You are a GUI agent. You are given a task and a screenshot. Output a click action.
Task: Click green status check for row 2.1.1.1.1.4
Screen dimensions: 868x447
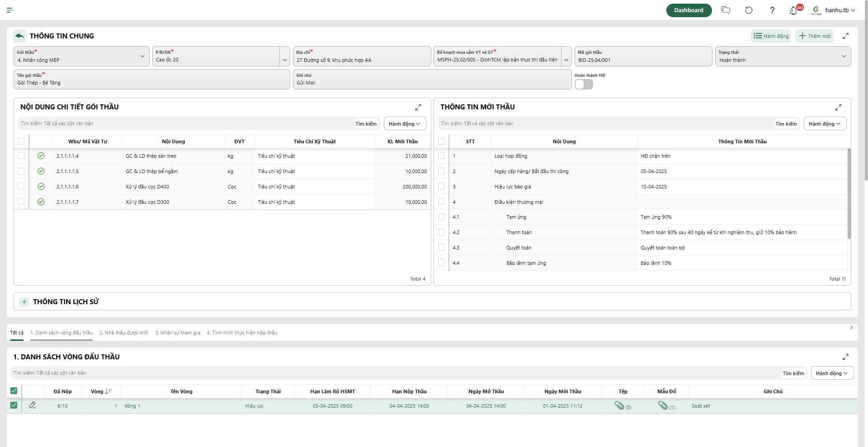click(41, 156)
